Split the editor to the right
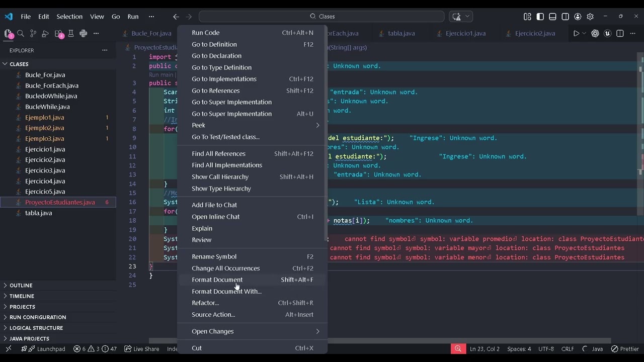Screen dimensions: 644x362 620,34
